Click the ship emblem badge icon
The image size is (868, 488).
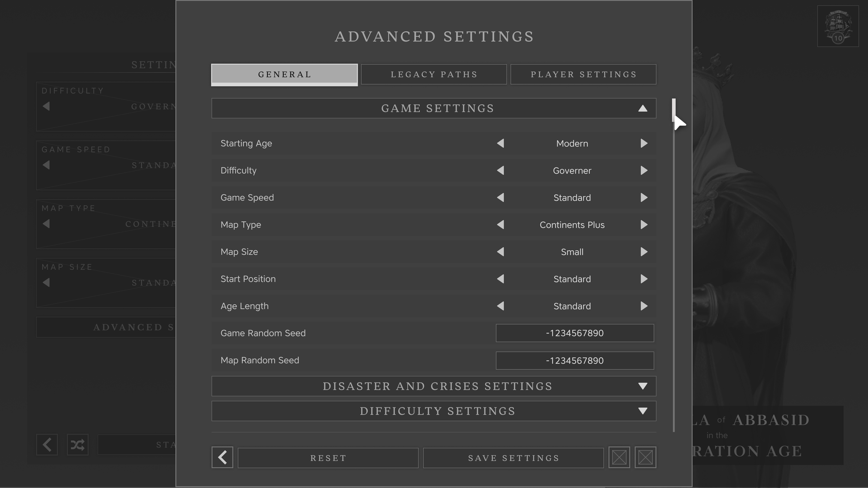coord(838,26)
